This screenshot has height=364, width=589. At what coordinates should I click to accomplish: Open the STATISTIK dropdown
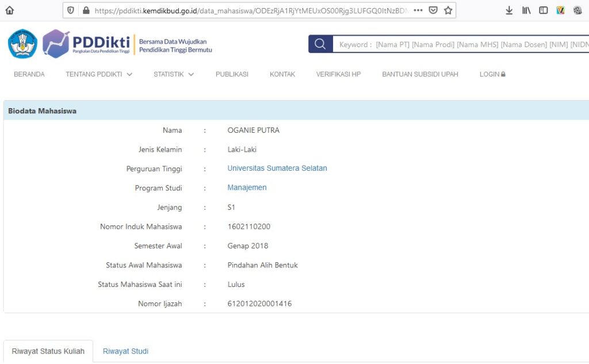(173, 74)
